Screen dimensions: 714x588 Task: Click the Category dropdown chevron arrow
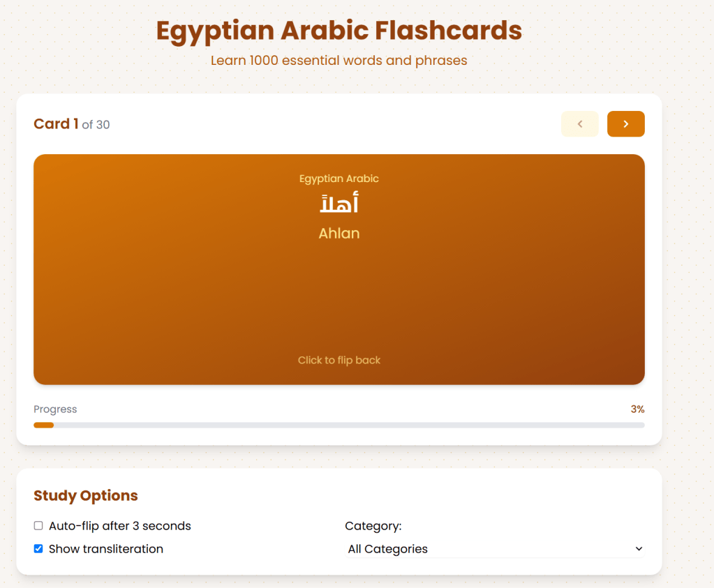point(639,549)
